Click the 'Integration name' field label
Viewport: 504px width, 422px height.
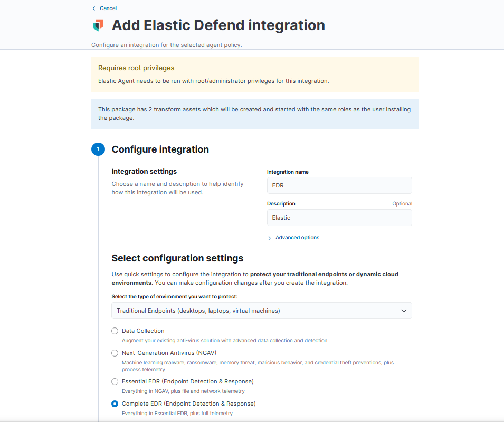288,172
